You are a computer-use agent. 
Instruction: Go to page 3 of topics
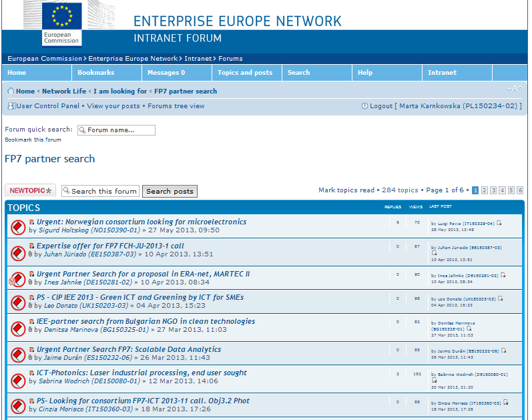pyautogui.click(x=493, y=190)
